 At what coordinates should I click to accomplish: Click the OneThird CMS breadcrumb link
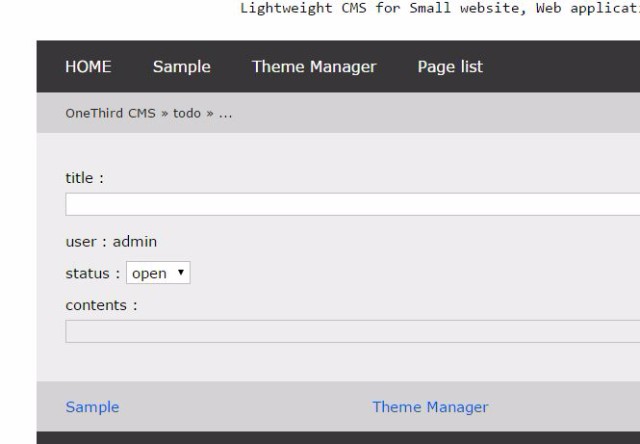click(x=110, y=113)
